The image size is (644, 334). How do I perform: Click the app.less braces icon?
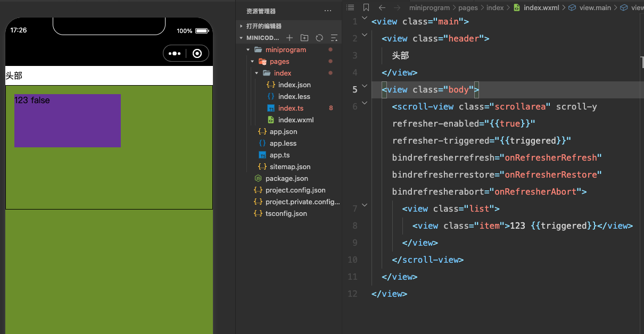tap(262, 143)
